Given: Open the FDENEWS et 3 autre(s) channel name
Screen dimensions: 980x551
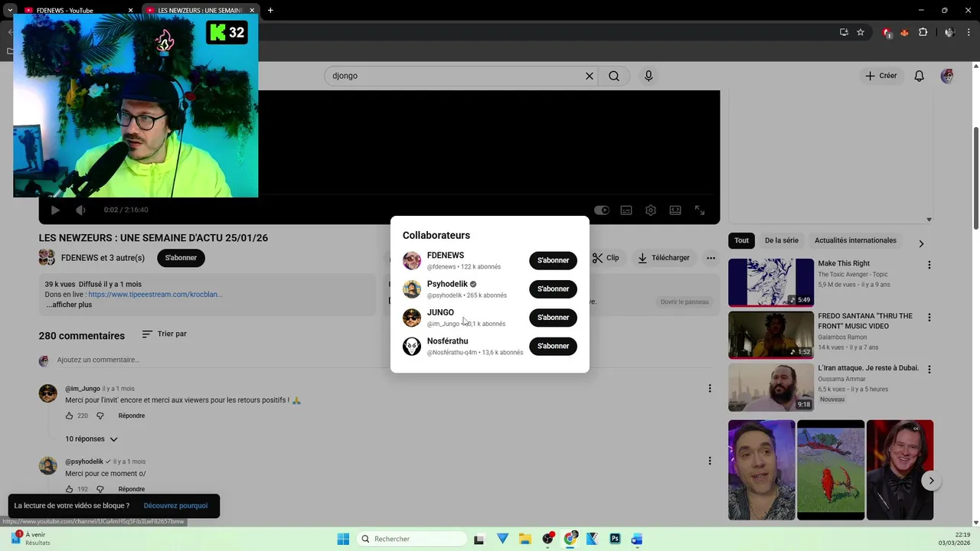Looking at the screenshot, I should pyautogui.click(x=103, y=258).
